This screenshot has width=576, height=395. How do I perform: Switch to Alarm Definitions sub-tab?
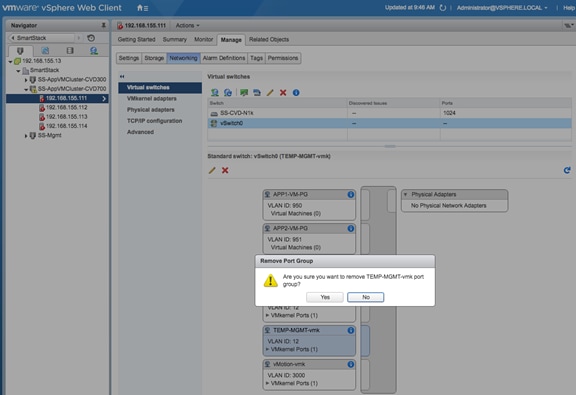(x=224, y=58)
